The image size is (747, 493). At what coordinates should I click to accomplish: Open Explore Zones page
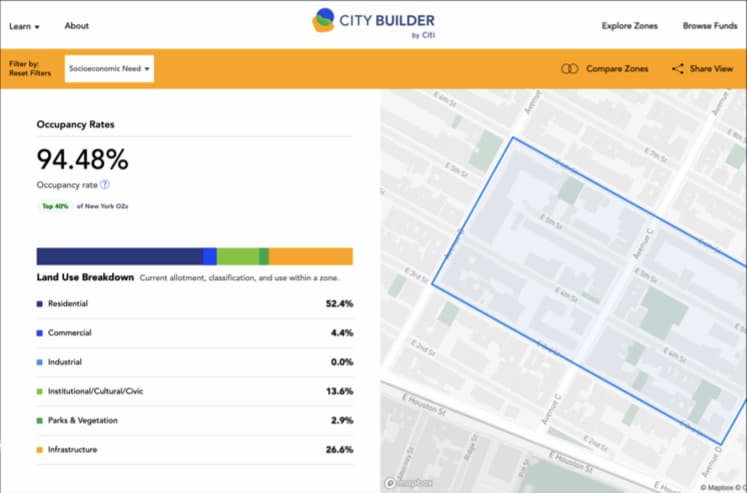(629, 26)
